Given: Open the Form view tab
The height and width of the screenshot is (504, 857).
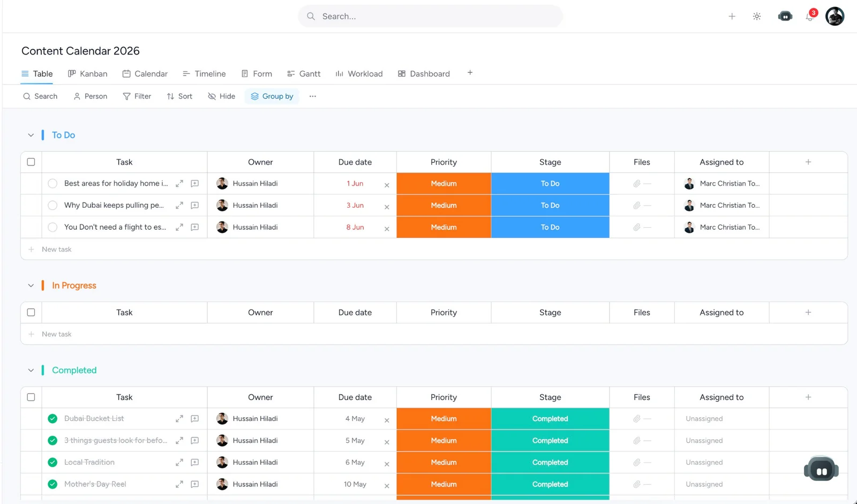Looking at the screenshot, I should [257, 74].
